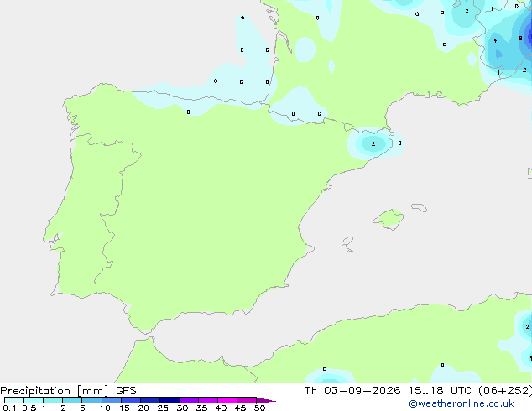Image resolution: width=532 pixels, height=411 pixels.
Task: Click the '4' precipitation value on map
Action: pos(495,41)
